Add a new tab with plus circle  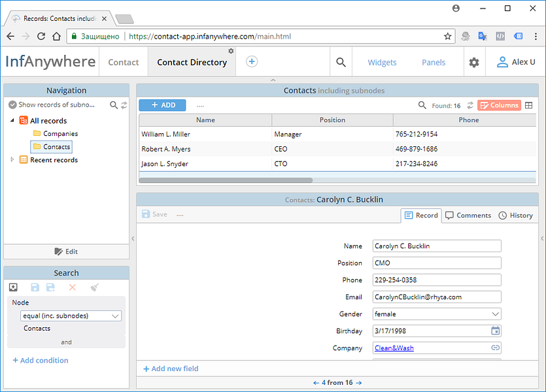pyautogui.click(x=252, y=61)
